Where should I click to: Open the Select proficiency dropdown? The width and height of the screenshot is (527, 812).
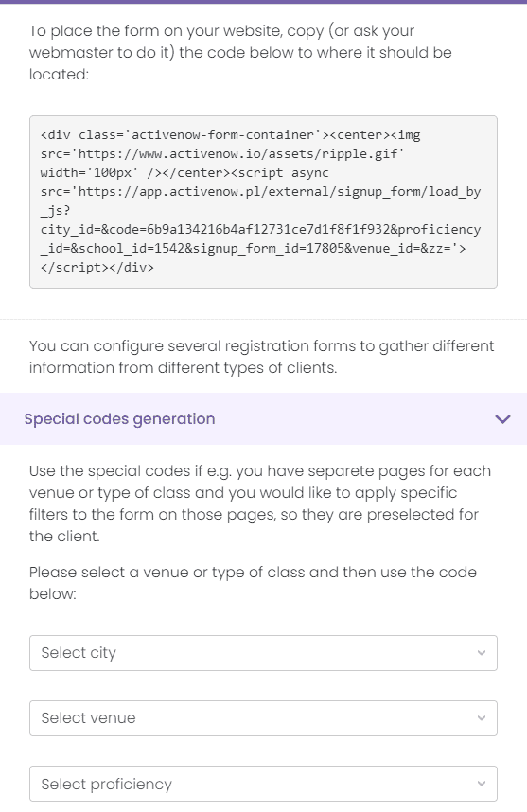(x=263, y=784)
